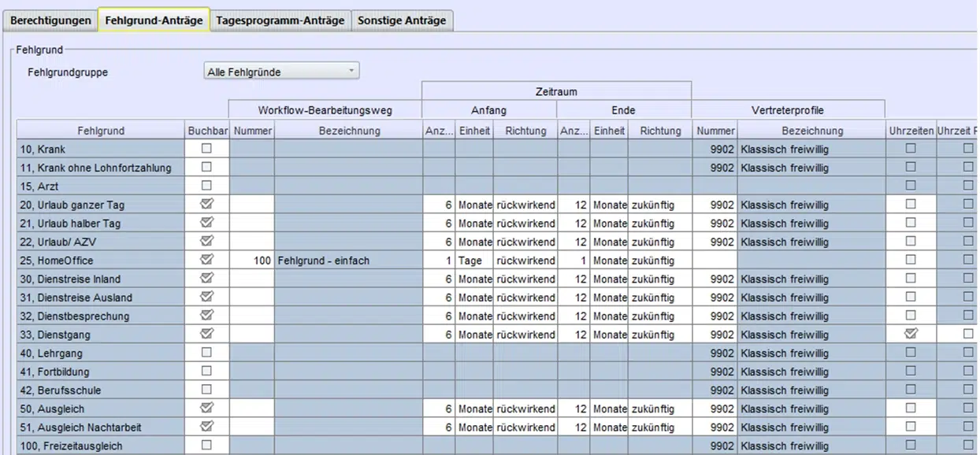Click the Buchbar column header

(207, 131)
